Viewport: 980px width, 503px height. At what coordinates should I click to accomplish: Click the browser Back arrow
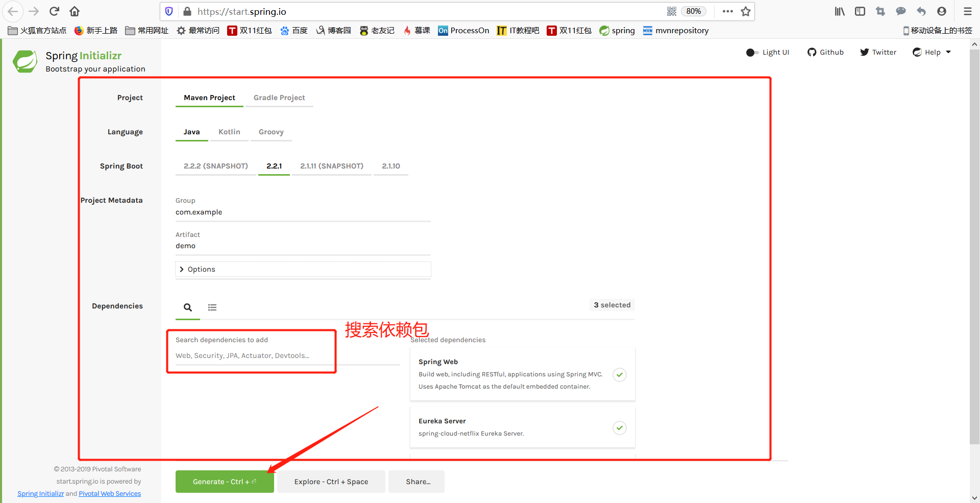click(13, 11)
